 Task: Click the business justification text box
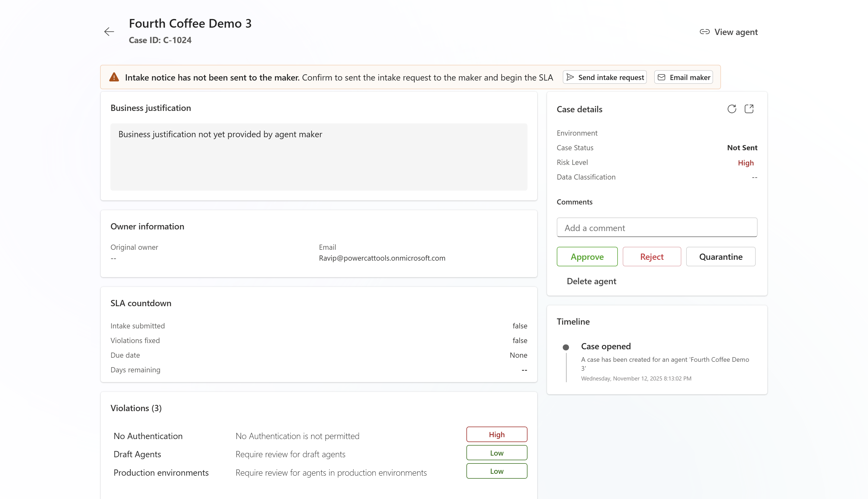[319, 157]
